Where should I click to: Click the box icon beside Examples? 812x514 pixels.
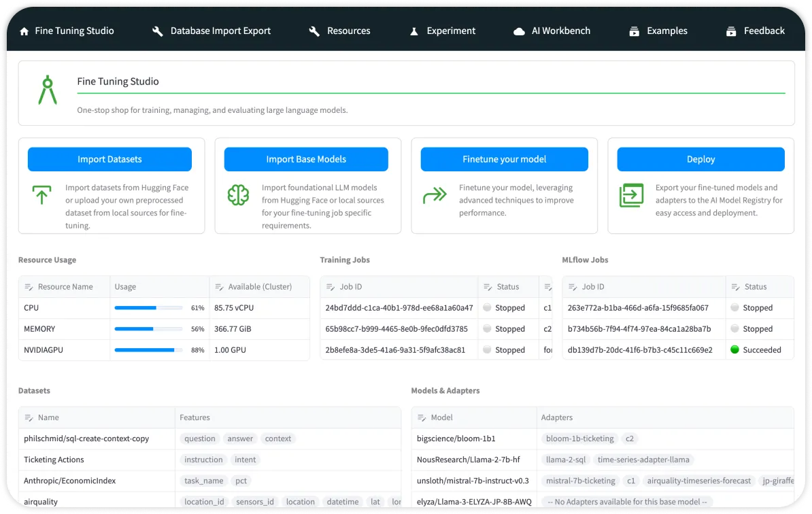pos(634,31)
